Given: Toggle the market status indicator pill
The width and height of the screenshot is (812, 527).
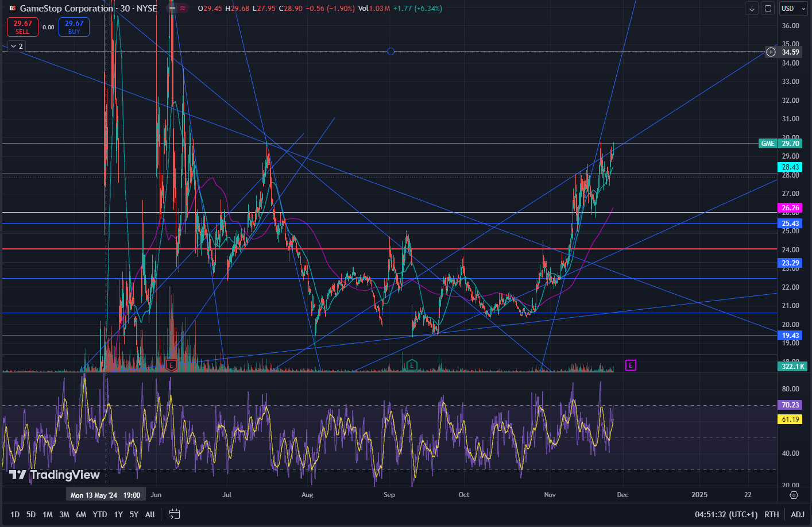Looking at the screenshot, I should pyautogui.click(x=177, y=9).
